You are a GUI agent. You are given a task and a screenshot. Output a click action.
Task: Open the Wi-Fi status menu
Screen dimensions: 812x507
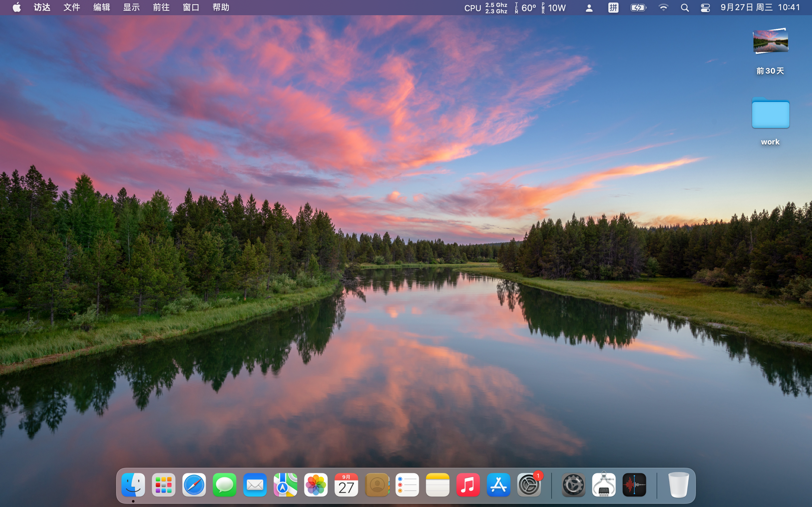(x=663, y=8)
